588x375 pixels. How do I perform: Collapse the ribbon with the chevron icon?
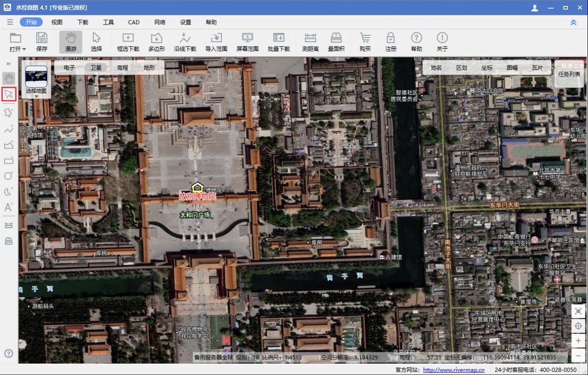(573, 23)
